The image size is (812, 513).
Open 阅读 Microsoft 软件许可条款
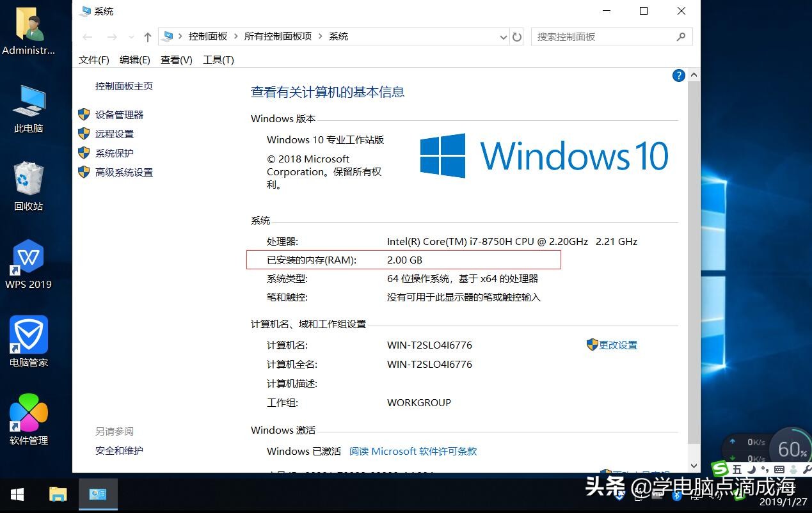click(x=413, y=451)
